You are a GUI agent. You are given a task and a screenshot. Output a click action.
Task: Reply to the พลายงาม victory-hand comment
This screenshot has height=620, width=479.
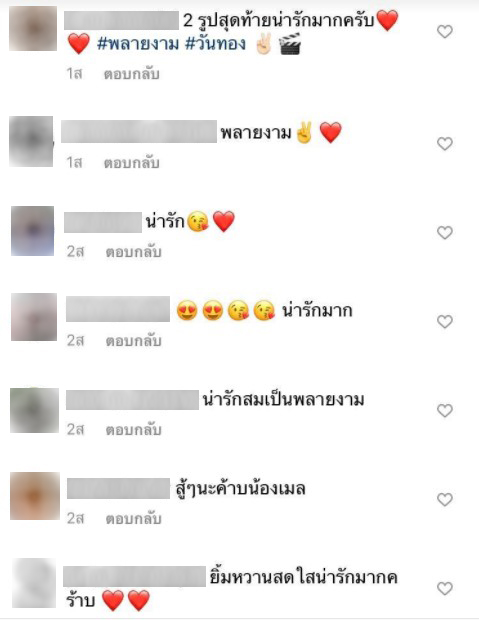pyautogui.click(x=132, y=163)
